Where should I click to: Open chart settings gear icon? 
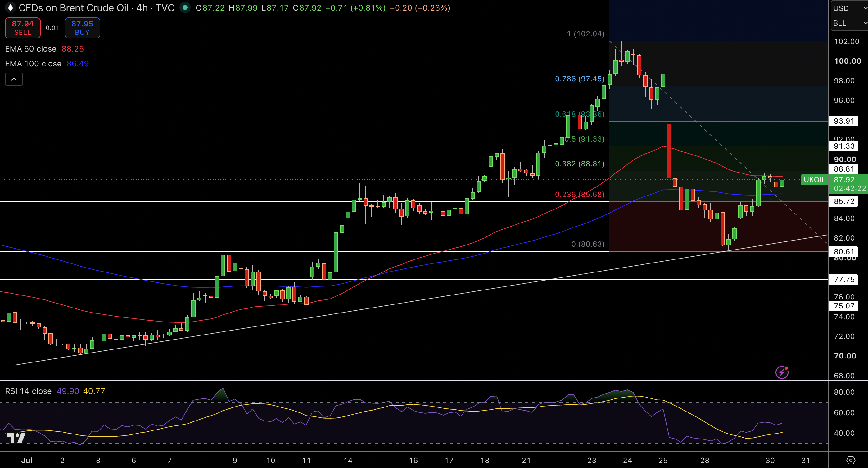click(851, 460)
